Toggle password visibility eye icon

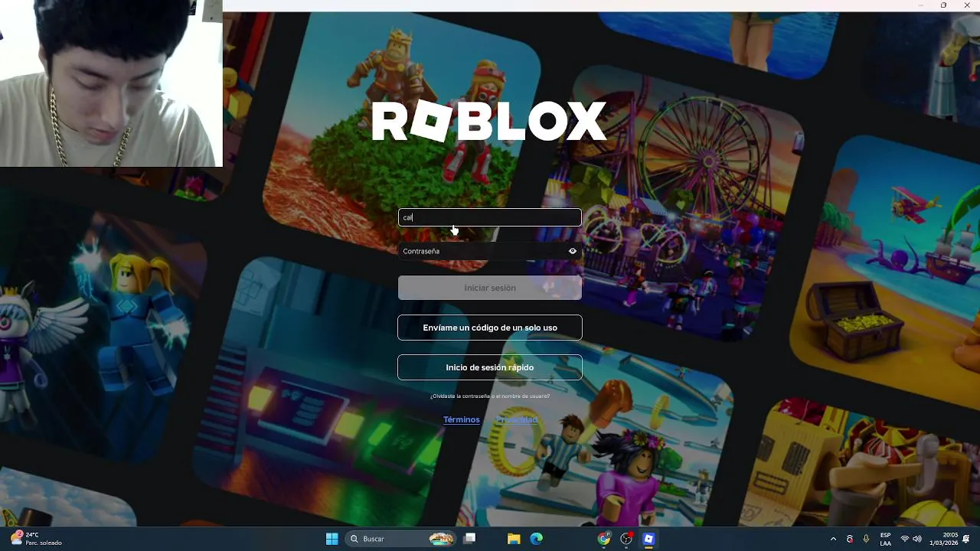pyautogui.click(x=572, y=251)
